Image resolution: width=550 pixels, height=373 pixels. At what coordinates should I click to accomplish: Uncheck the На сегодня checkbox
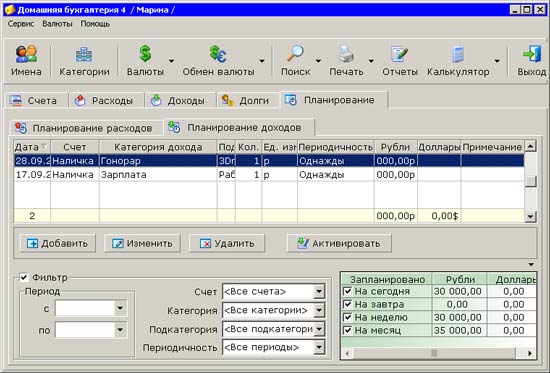(347, 291)
